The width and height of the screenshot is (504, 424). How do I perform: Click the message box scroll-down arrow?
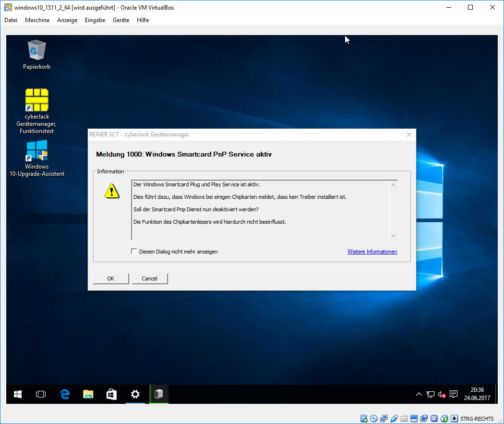point(394,236)
